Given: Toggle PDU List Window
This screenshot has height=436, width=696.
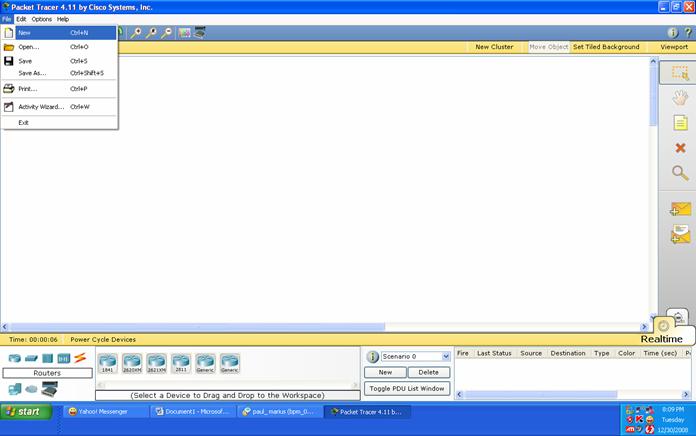Looking at the screenshot, I should click(406, 388).
